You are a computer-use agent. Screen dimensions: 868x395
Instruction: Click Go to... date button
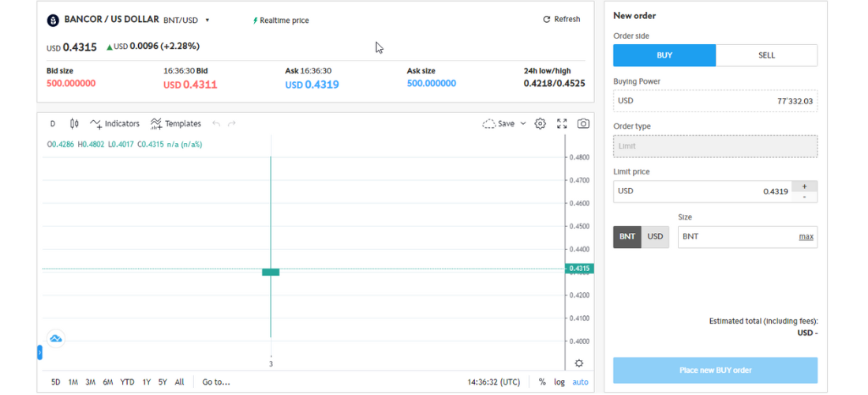pyautogui.click(x=216, y=382)
